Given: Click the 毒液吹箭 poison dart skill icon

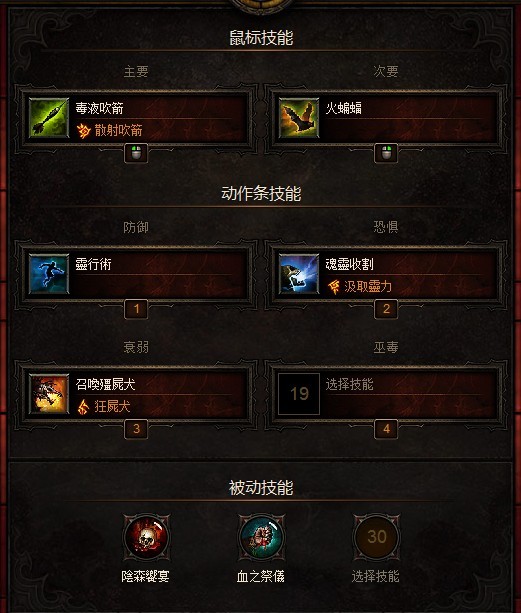Looking at the screenshot, I should [x=49, y=118].
